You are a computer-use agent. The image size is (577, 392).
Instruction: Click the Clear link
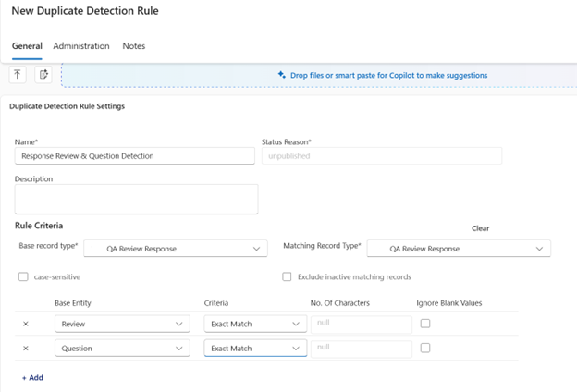click(480, 228)
